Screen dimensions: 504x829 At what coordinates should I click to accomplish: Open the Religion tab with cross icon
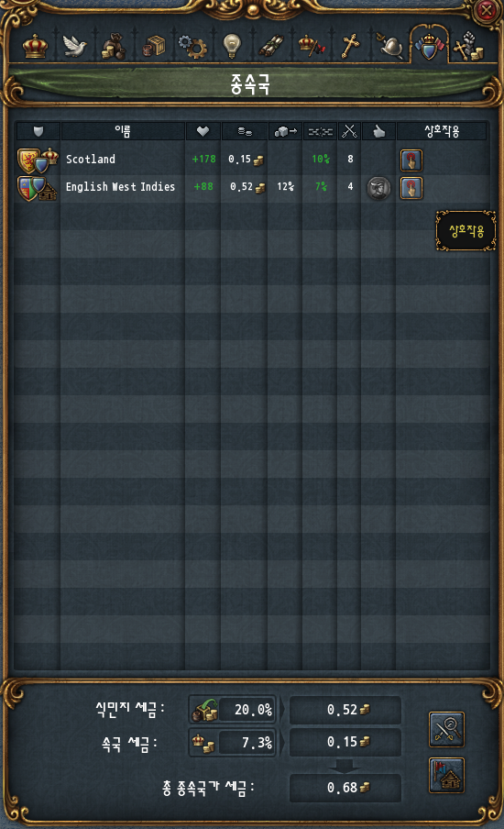(350, 46)
